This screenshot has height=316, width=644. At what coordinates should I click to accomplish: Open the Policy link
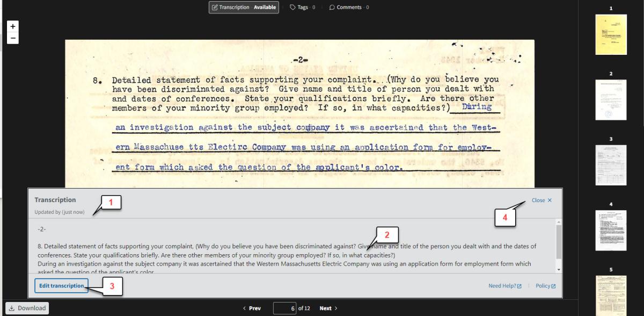point(545,286)
